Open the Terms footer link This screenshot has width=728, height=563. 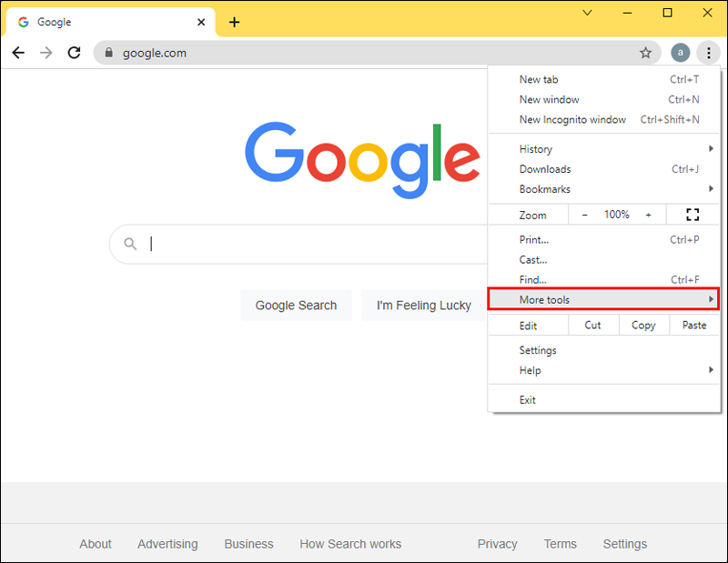[x=561, y=544]
